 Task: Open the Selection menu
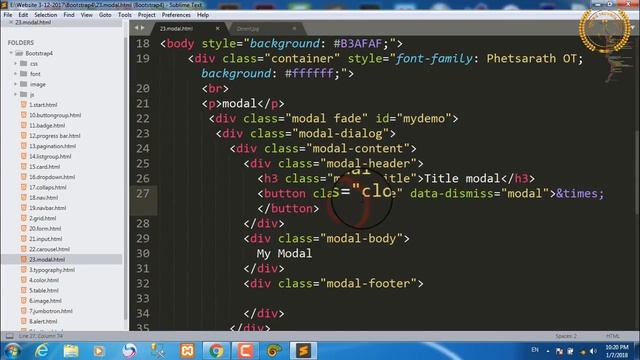pos(46,15)
